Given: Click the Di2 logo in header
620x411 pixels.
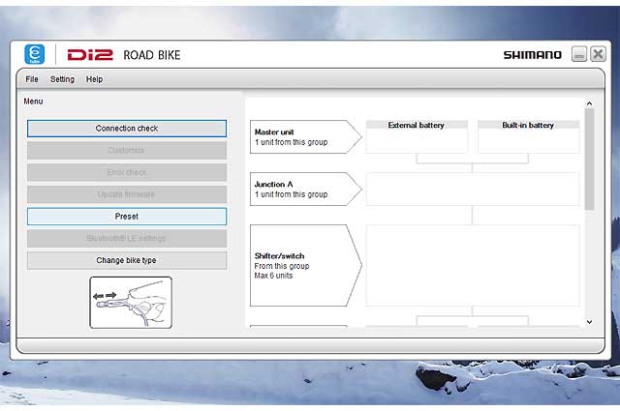Looking at the screenshot, I should 90,55.
